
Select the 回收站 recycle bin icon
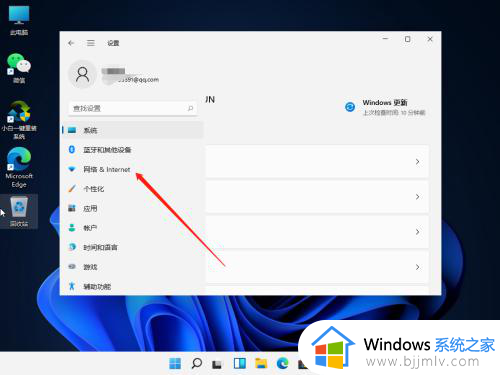pos(19,211)
